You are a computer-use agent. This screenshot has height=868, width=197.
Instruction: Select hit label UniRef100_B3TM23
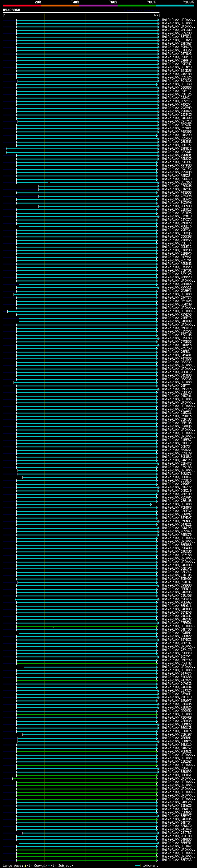[x=176, y=40]
